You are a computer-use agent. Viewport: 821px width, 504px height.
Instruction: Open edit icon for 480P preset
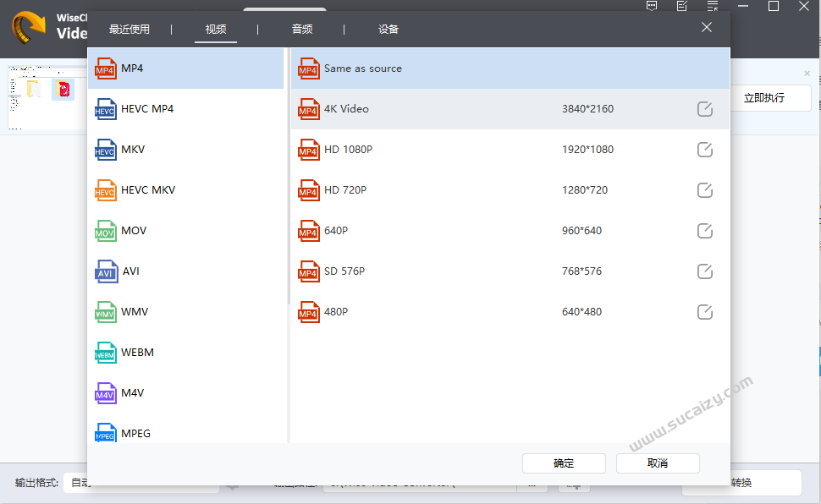point(704,312)
